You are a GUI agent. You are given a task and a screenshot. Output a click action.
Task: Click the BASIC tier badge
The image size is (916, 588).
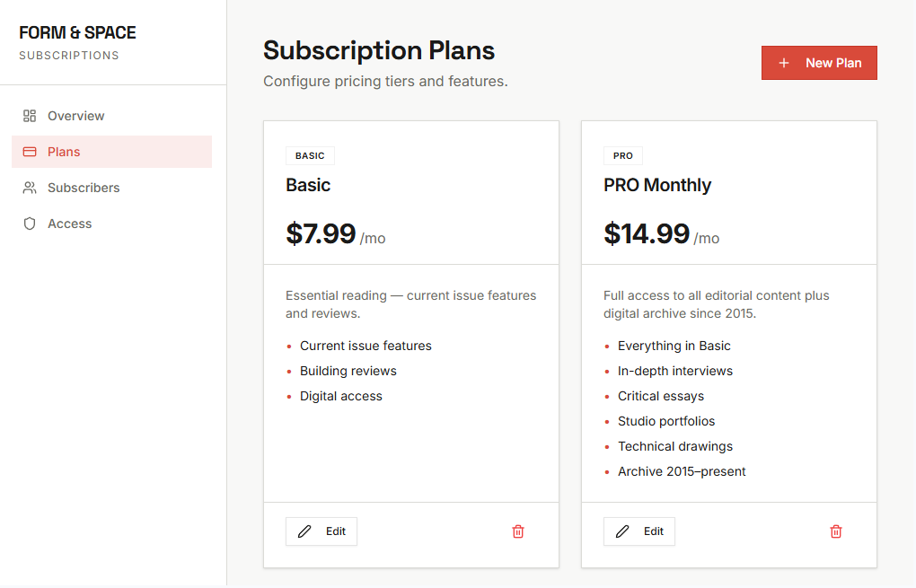(x=310, y=156)
